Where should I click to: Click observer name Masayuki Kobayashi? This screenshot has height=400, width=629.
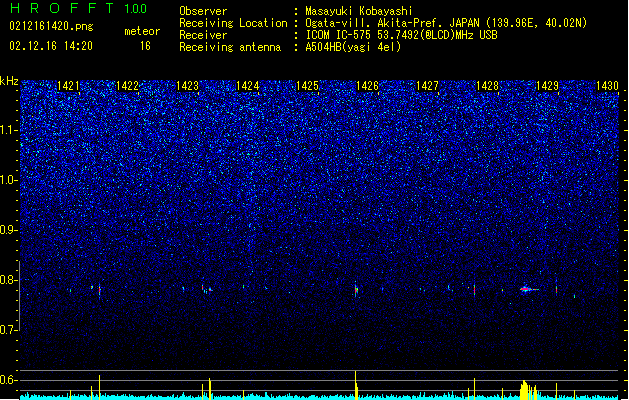pos(359,11)
